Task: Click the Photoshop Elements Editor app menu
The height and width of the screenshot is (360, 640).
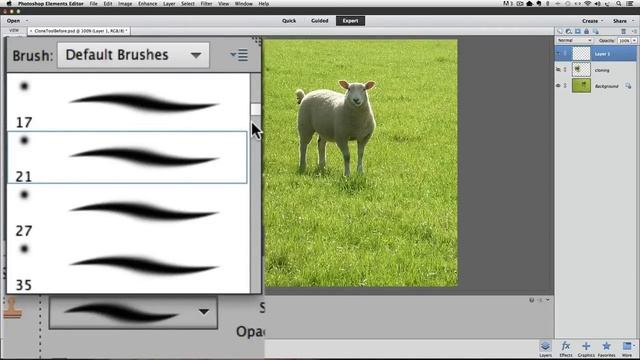Action: [51, 4]
